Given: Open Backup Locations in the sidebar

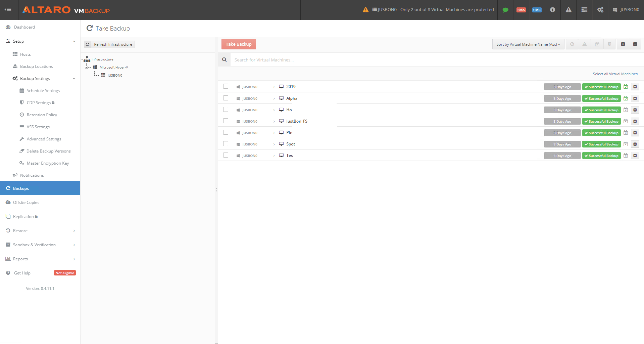Looking at the screenshot, I should 36,67.
